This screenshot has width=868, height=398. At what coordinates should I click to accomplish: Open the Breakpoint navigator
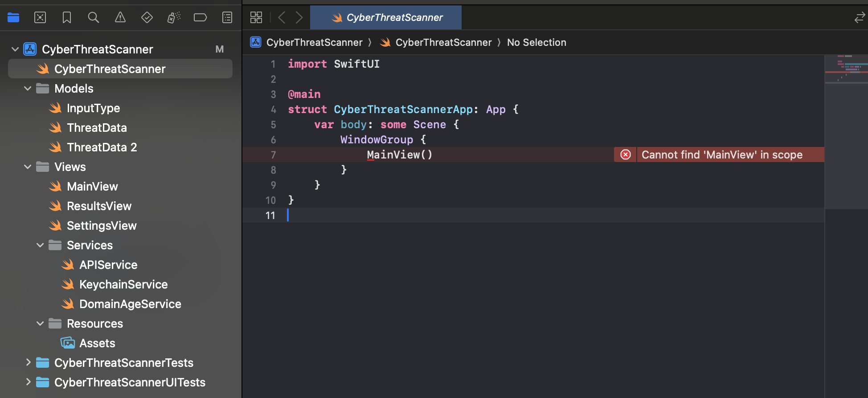tap(200, 17)
